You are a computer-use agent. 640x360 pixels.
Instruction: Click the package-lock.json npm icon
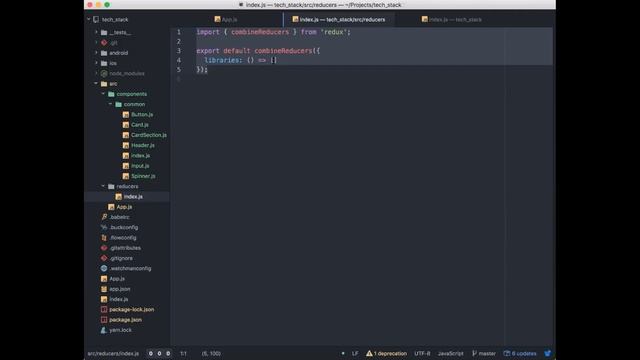pos(104,309)
